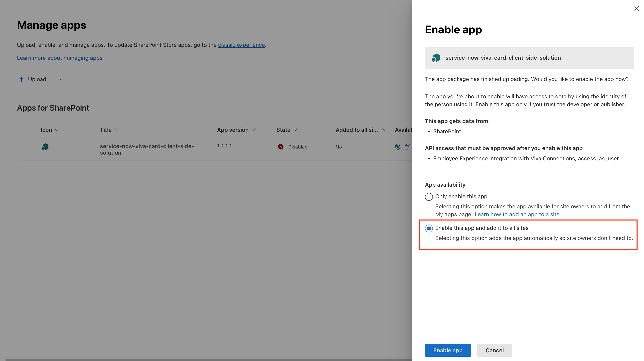Click the Upload button

(32, 79)
